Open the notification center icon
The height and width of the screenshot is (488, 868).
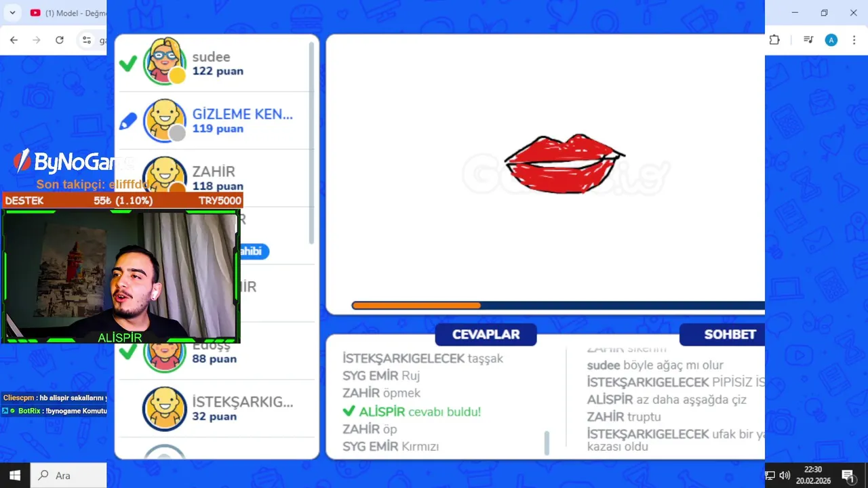(x=848, y=475)
